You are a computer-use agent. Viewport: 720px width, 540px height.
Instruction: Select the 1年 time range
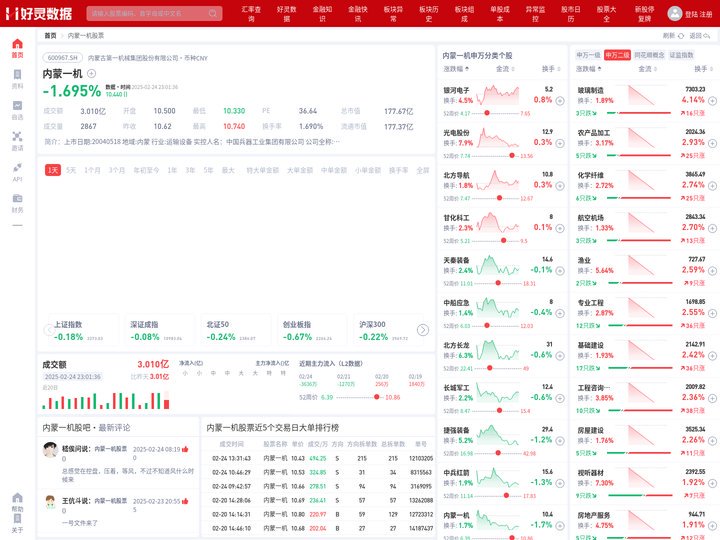click(x=172, y=170)
